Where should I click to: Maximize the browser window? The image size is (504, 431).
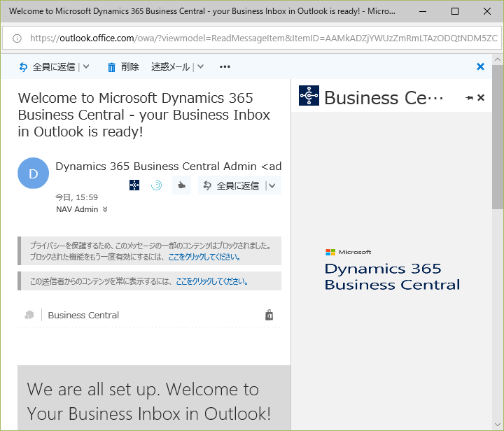(x=455, y=11)
